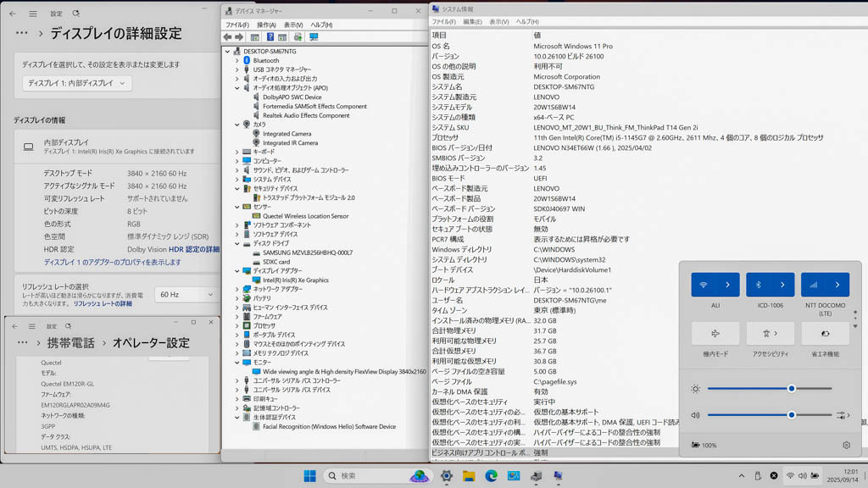Open sound output mixer icon beside volume slider

click(x=841, y=415)
